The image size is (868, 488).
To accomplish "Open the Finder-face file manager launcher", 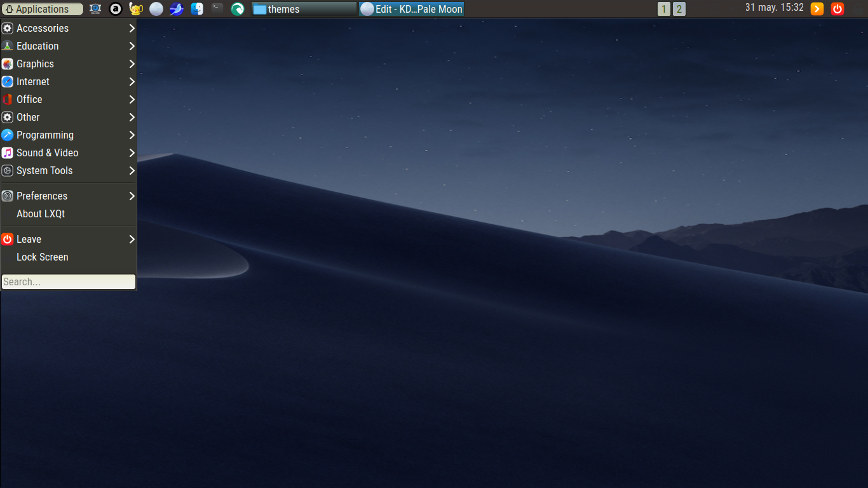I will point(197,9).
